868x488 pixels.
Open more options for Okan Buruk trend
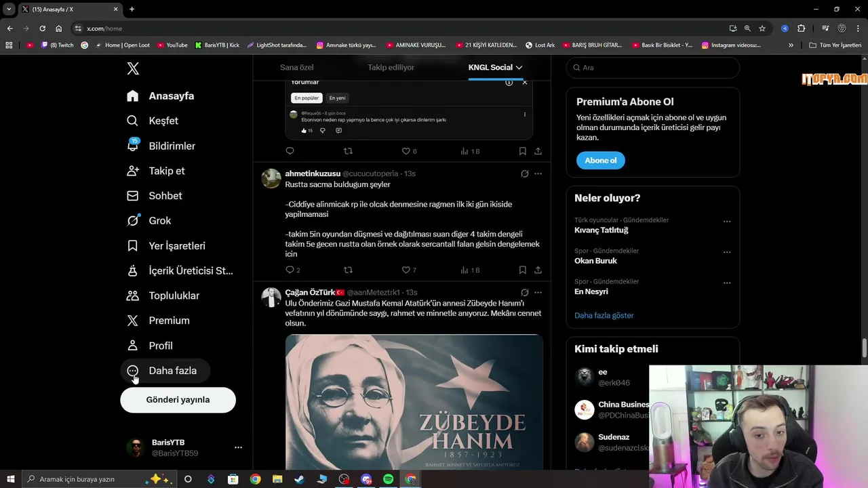click(726, 252)
